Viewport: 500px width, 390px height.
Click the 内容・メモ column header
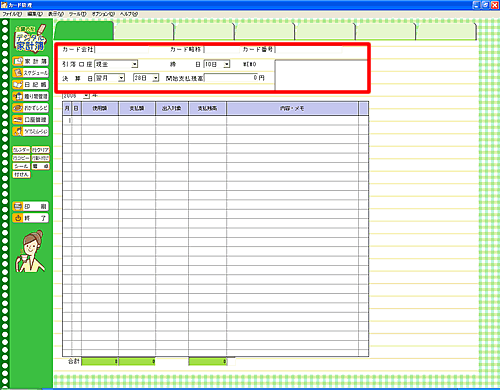pyautogui.click(x=292, y=109)
